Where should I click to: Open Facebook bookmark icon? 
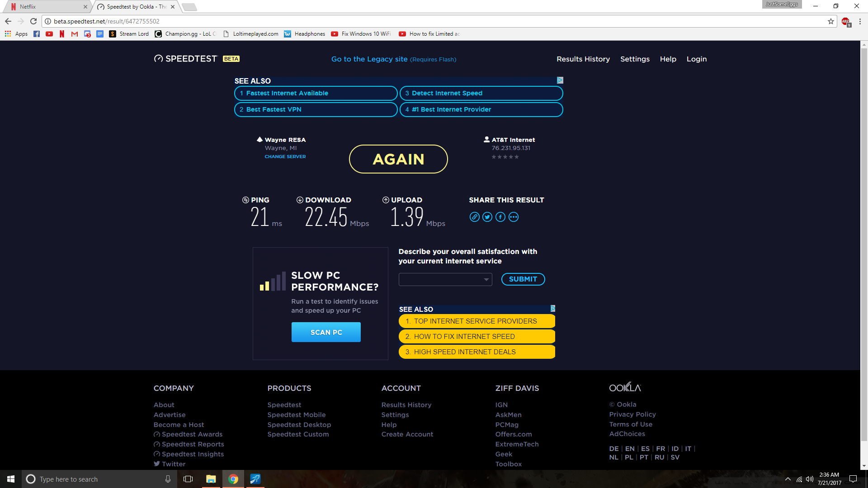(37, 34)
